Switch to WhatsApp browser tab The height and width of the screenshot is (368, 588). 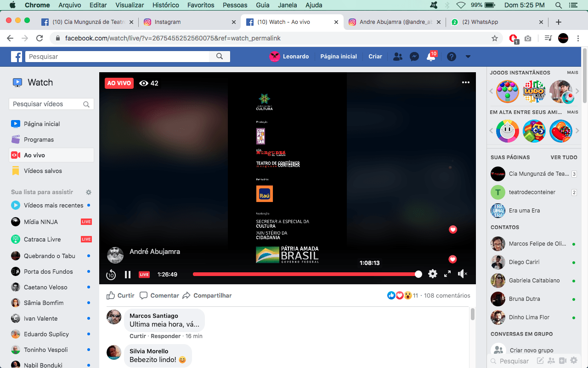coord(497,22)
